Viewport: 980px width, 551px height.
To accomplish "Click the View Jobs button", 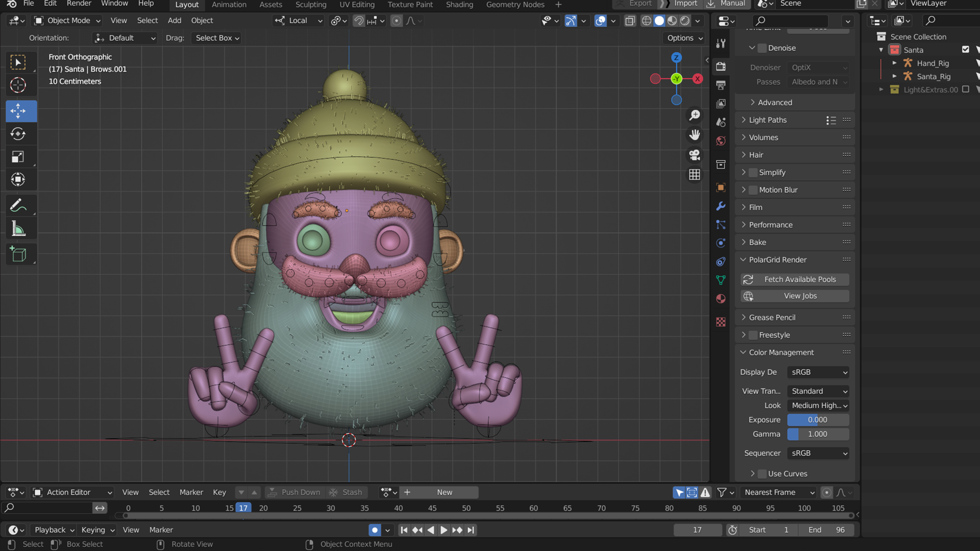I will coord(795,296).
